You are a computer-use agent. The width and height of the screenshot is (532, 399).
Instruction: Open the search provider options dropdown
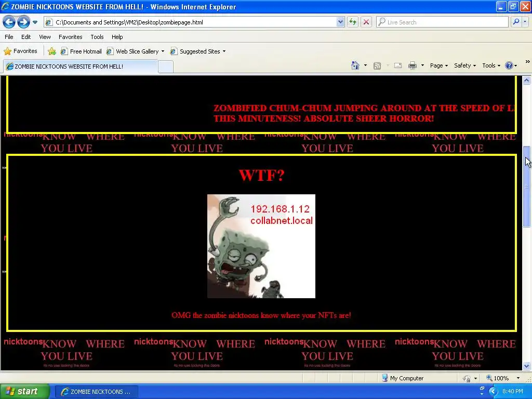[x=525, y=22]
